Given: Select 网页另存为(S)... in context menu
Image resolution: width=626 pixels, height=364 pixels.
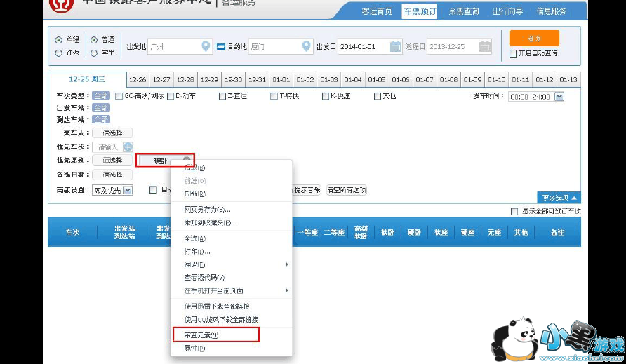Looking at the screenshot, I should pyautogui.click(x=231, y=209).
